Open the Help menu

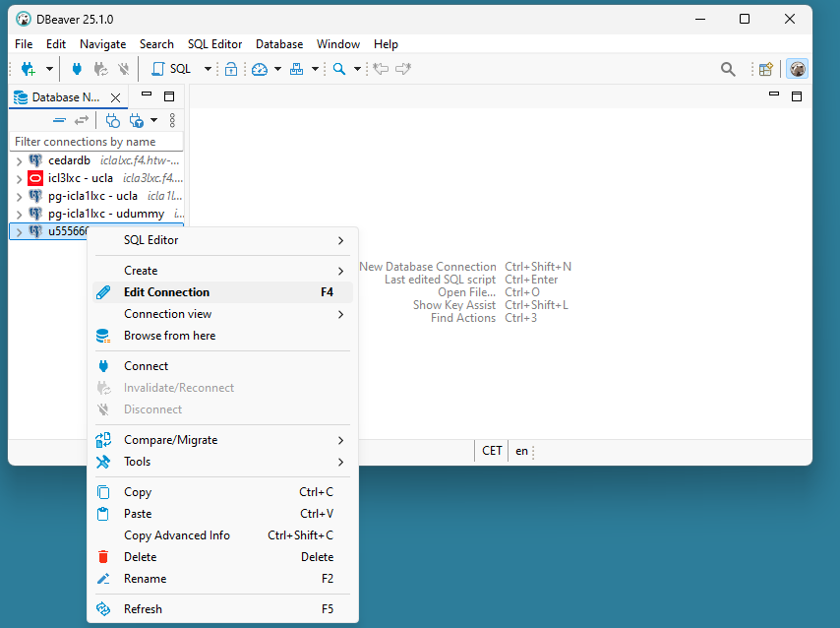386,44
